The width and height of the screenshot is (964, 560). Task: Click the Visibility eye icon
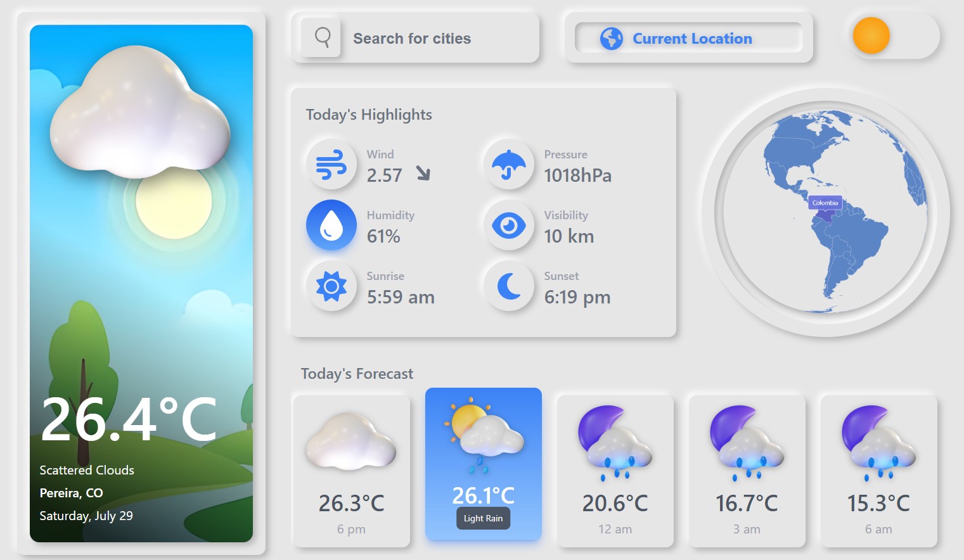pos(508,226)
